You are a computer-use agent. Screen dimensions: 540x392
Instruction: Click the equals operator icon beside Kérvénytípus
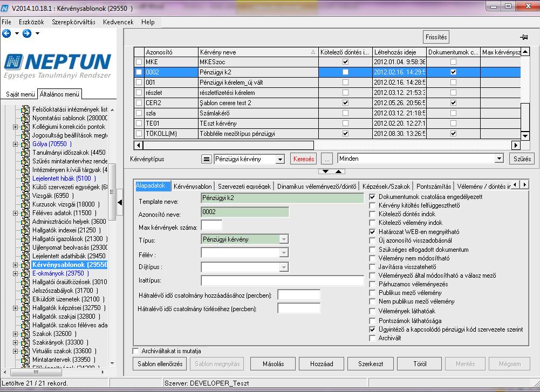[x=206, y=159]
